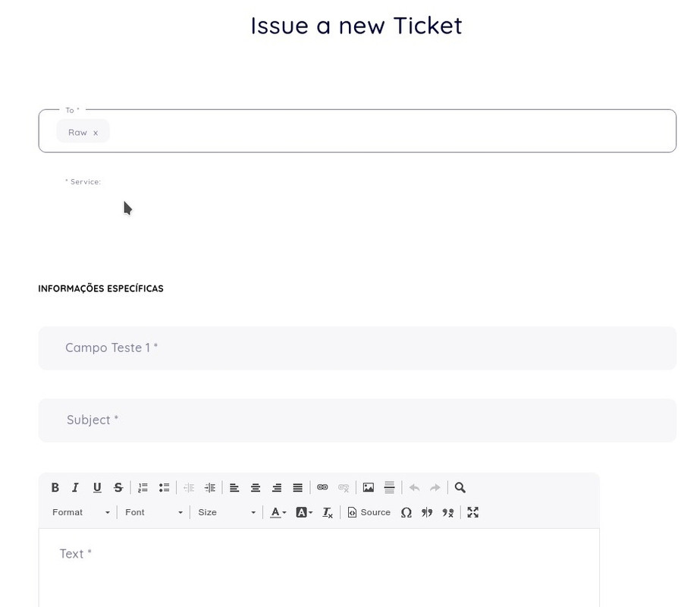The height and width of the screenshot is (607, 700).
Task: Open the Size dropdown
Action: [227, 512]
